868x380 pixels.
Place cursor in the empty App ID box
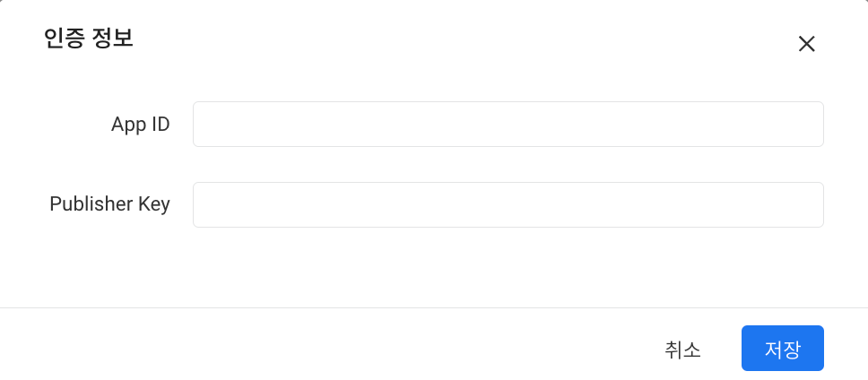508,124
